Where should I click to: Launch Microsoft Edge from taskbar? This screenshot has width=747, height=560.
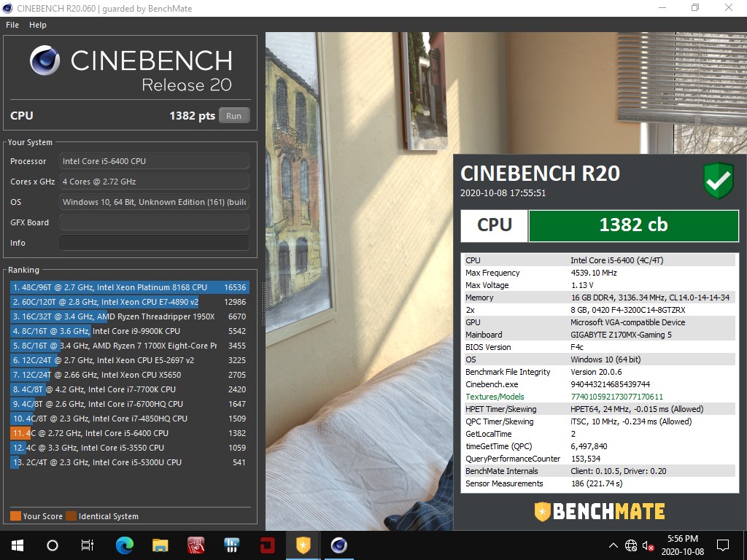coord(124,545)
